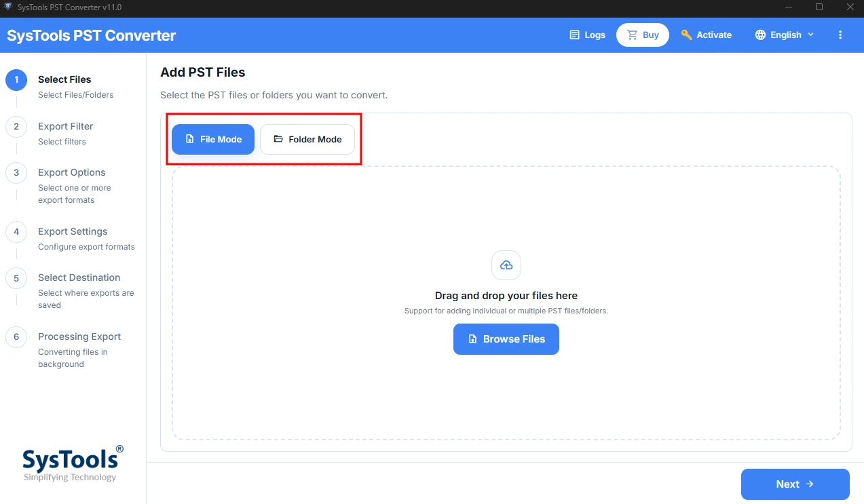This screenshot has width=864, height=504.
Task: Click step 6 Processing Export circle
Action: (16, 337)
